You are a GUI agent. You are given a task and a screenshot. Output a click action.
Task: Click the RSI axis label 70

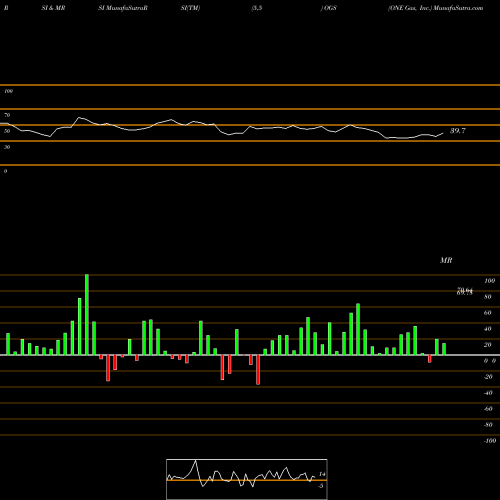click(7, 115)
